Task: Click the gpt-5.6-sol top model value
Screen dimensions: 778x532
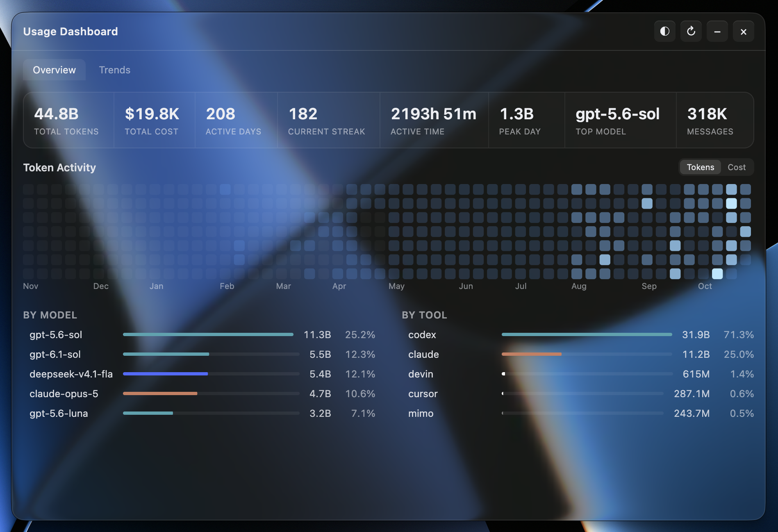Action: (618, 114)
